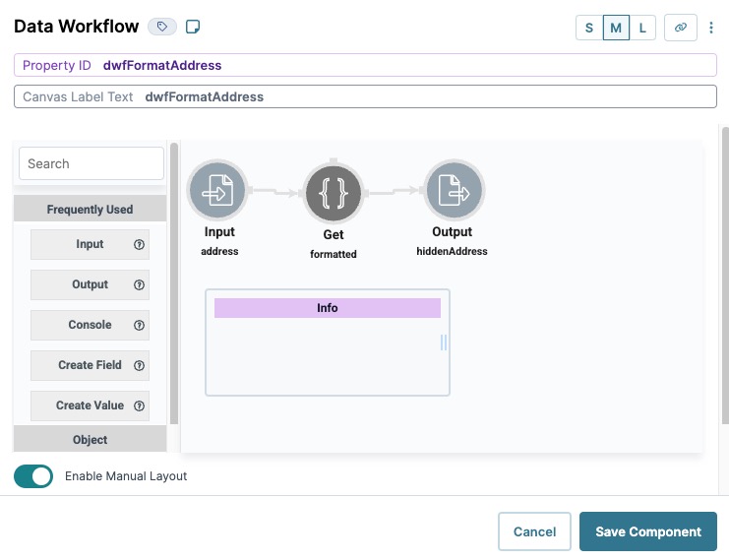
Task: Click help icon next to Console operator
Action: click(139, 325)
